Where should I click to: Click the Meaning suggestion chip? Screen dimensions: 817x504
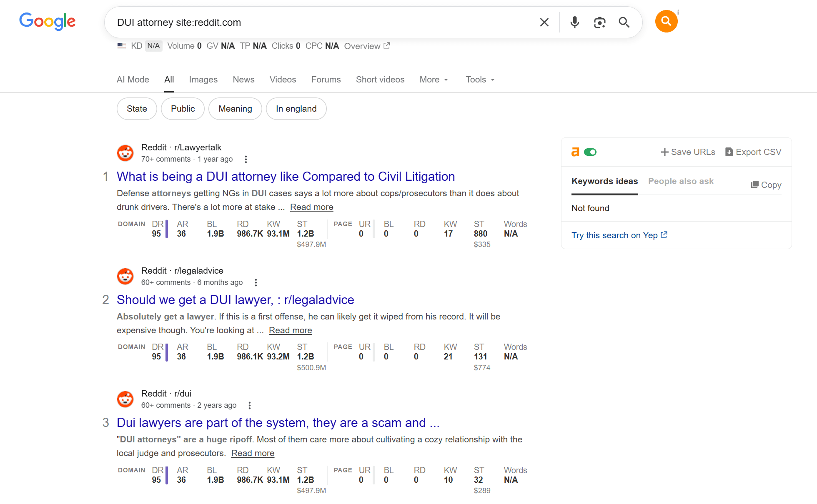click(x=236, y=109)
